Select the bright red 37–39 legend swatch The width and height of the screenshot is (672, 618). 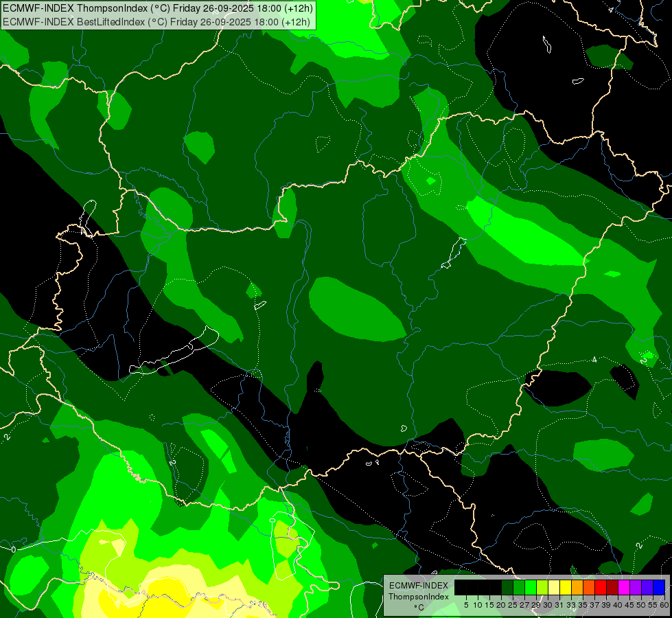[x=601, y=587]
